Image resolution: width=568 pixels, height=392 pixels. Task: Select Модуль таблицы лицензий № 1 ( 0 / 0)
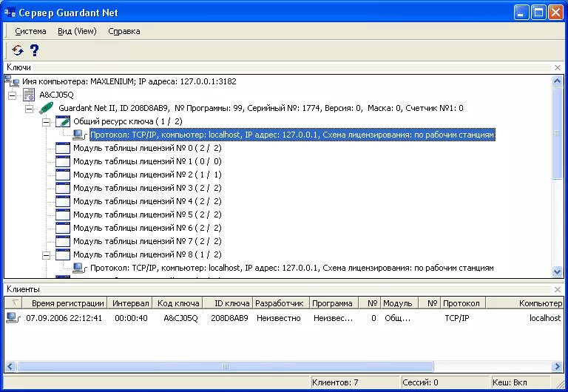click(147, 161)
